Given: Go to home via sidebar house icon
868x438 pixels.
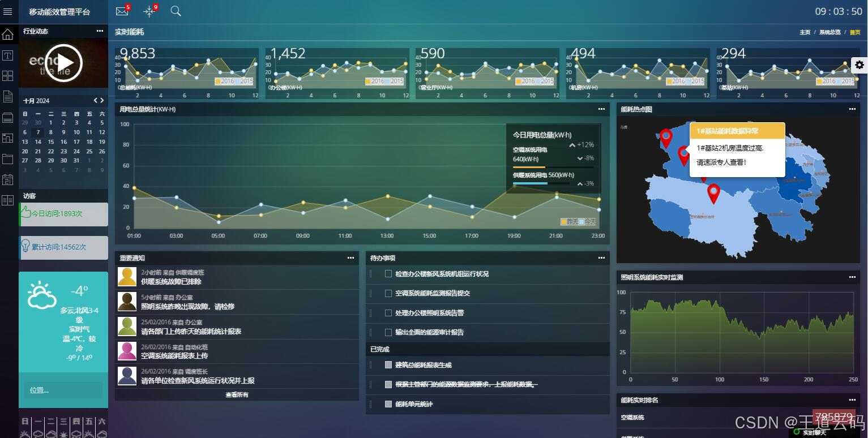Looking at the screenshot, I should [8, 35].
